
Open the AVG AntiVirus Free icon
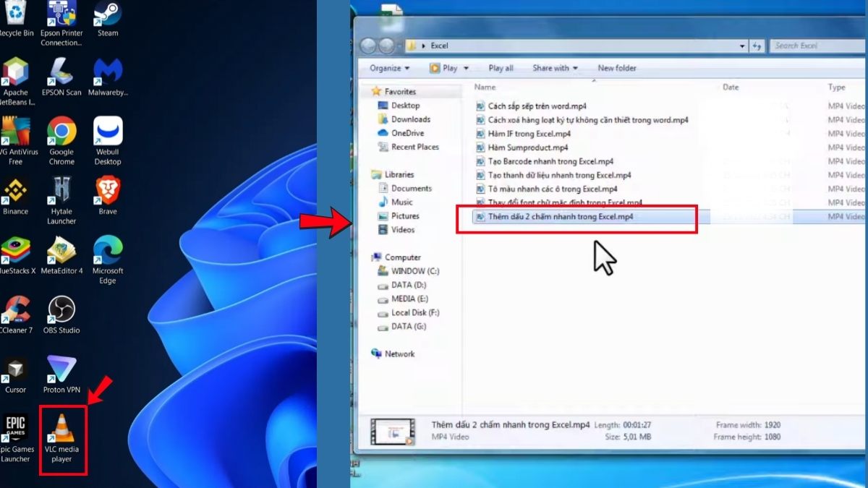tap(15, 141)
